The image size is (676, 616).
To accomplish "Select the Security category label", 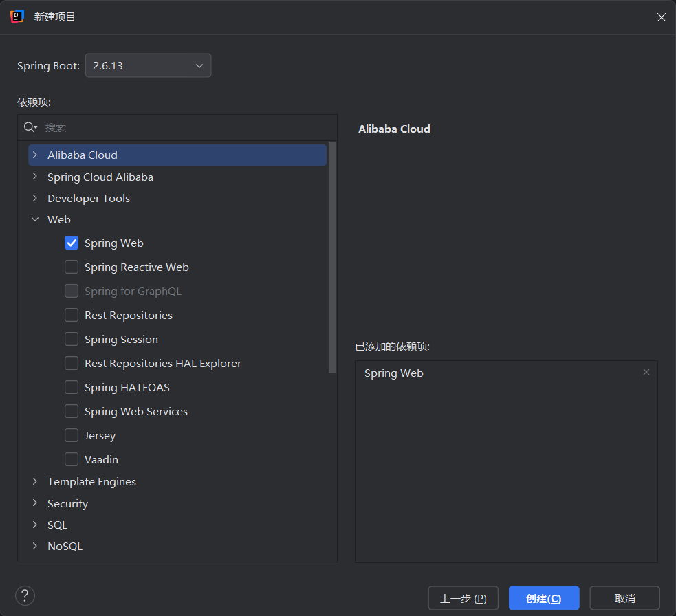I will pos(67,503).
